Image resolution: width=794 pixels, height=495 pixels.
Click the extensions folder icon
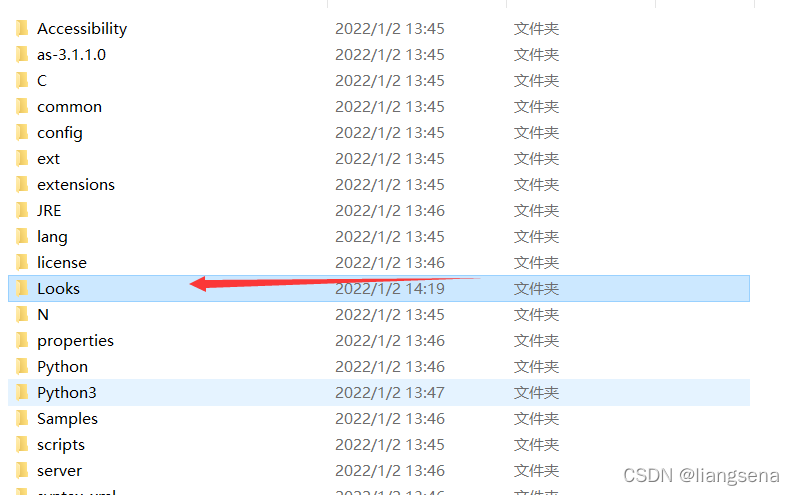[x=22, y=184]
